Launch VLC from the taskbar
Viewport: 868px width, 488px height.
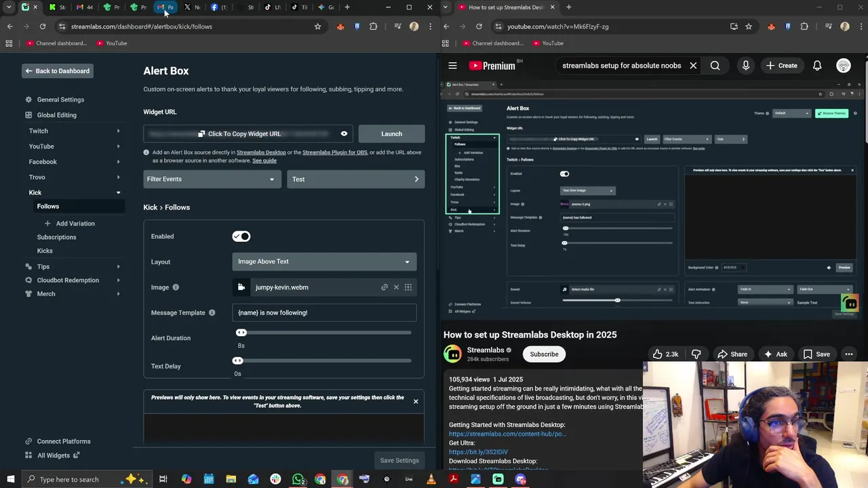431,479
